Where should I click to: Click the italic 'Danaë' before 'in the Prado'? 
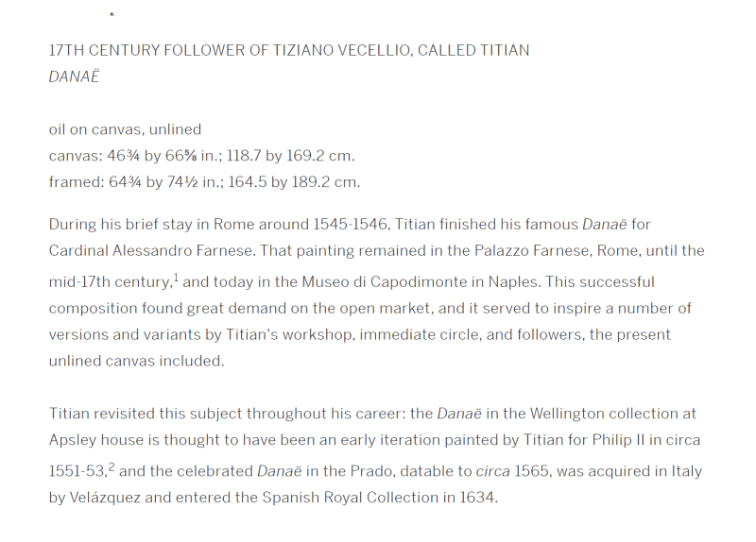[x=279, y=470]
